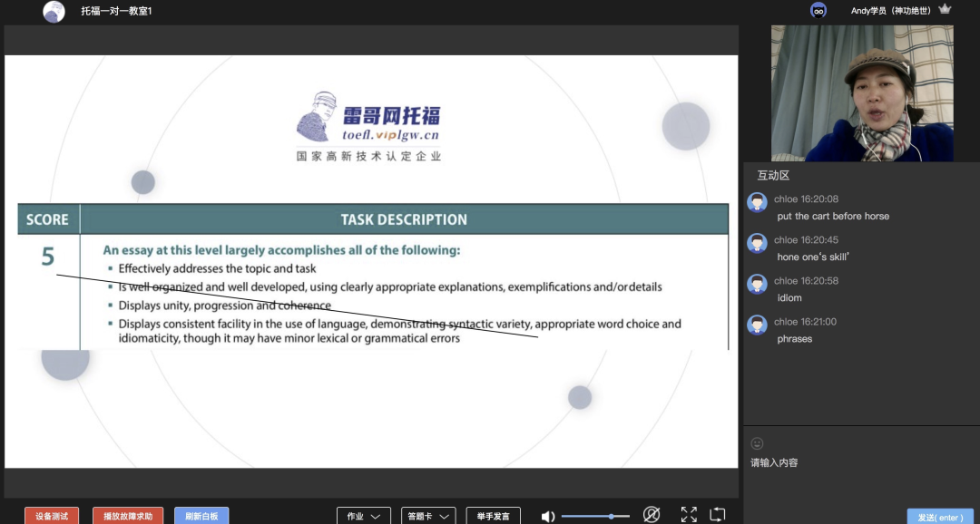Click the screen rotation icon at bottom right
The width and height of the screenshot is (980, 524).
[719, 513]
